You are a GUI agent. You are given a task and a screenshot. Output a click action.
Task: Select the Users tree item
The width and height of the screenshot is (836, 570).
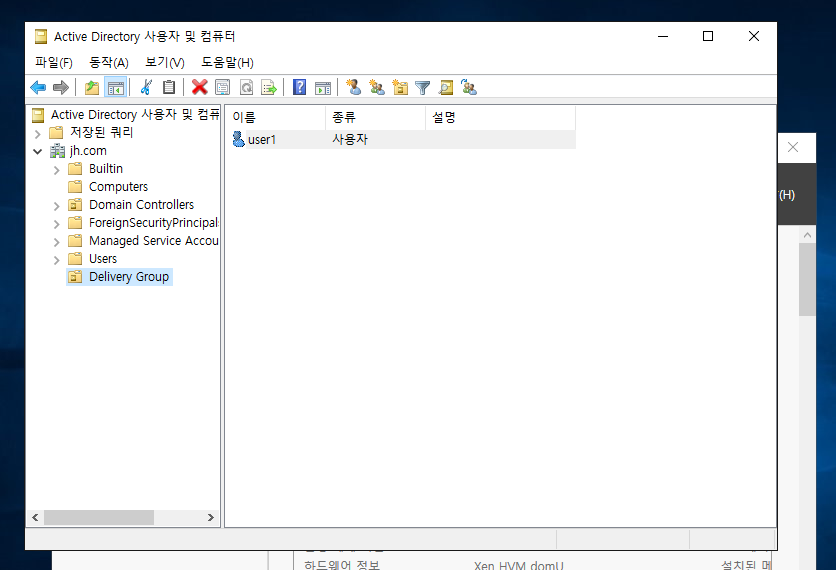click(103, 259)
